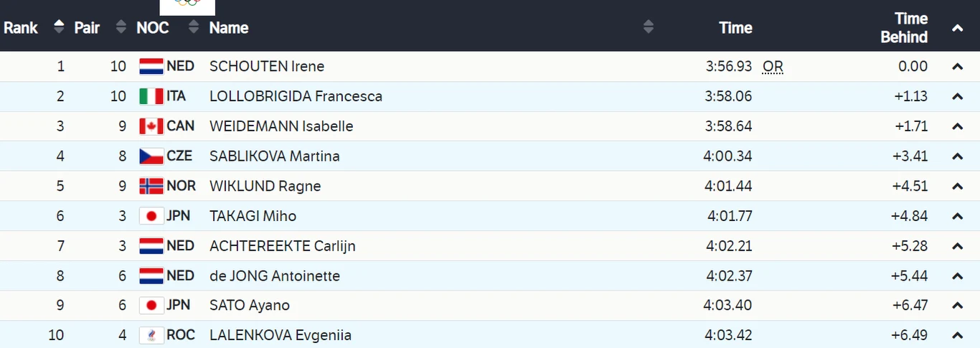Click the Time column header
This screenshot has width=980, height=348.
tap(735, 28)
